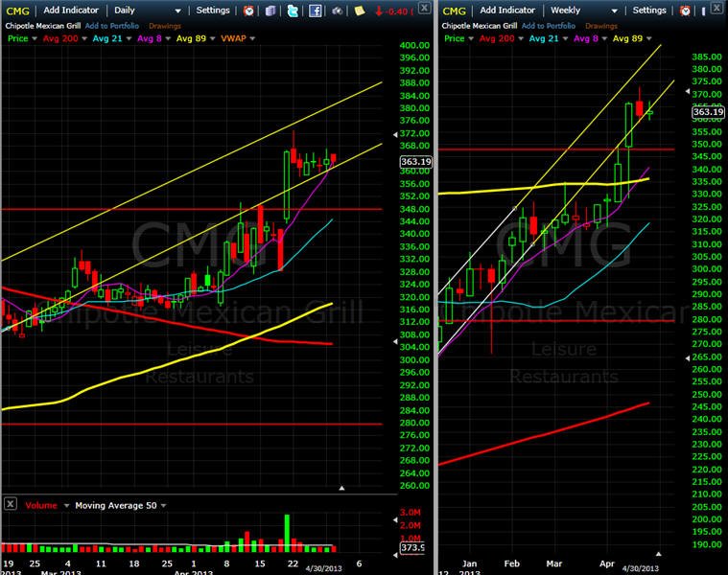This screenshot has width=728, height=575.
Task: Click the Apr label on Weekly time axis
Action: (x=607, y=563)
